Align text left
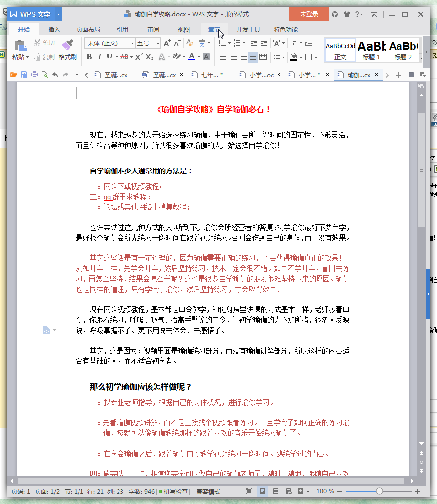The image size is (437, 504). tap(223, 57)
